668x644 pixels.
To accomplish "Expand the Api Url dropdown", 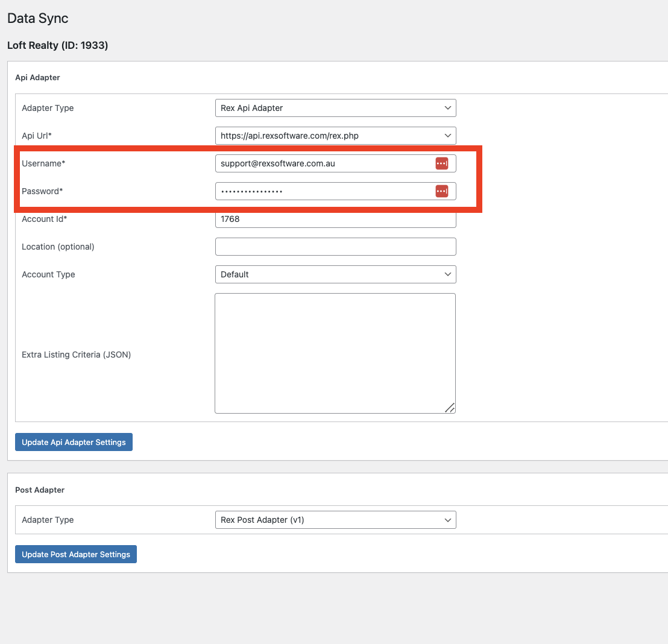I will tap(336, 136).
